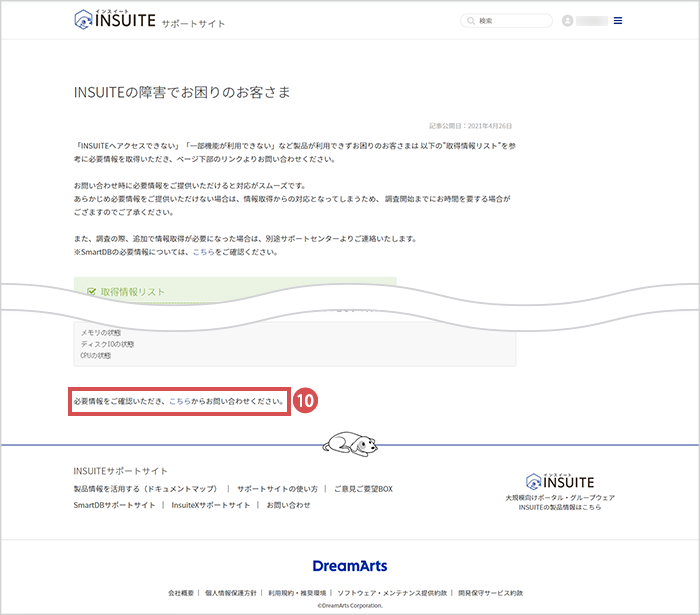Click the user avatar icon
Screen dimensions: 700x615
click(567, 21)
